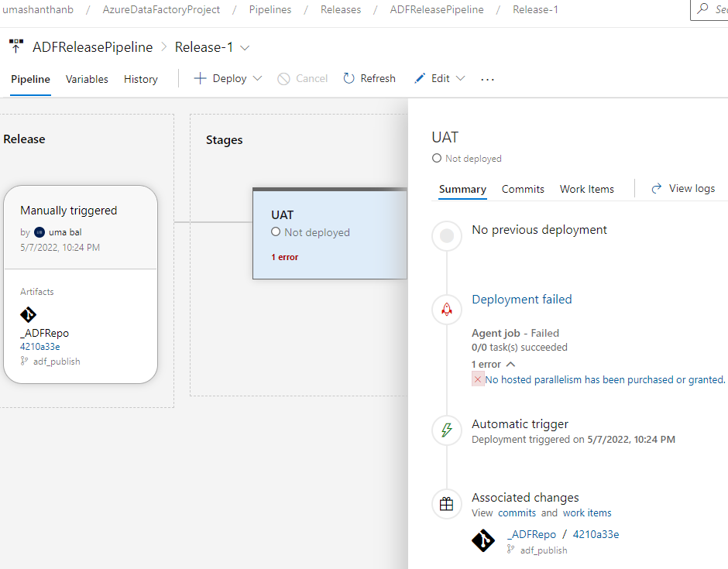Open the Edit dropdown arrow
The width and height of the screenshot is (728, 569).
pyautogui.click(x=460, y=78)
